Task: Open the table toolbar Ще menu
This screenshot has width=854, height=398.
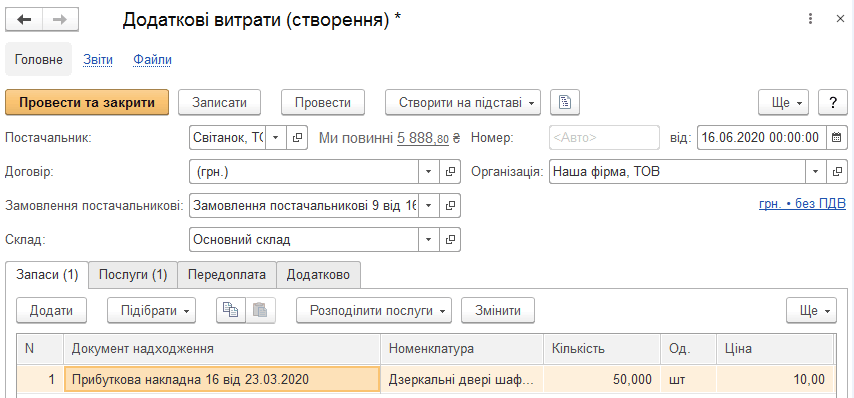Action: click(x=812, y=310)
